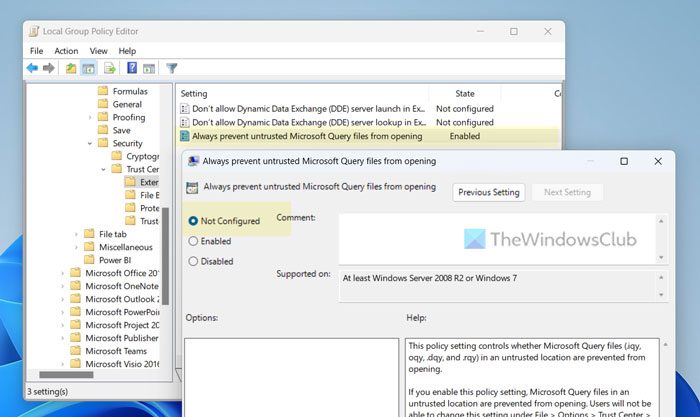Click the Microsoft Teams folder icon
Image resolution: width=700 pixels, height=417 pixels.
76,351
